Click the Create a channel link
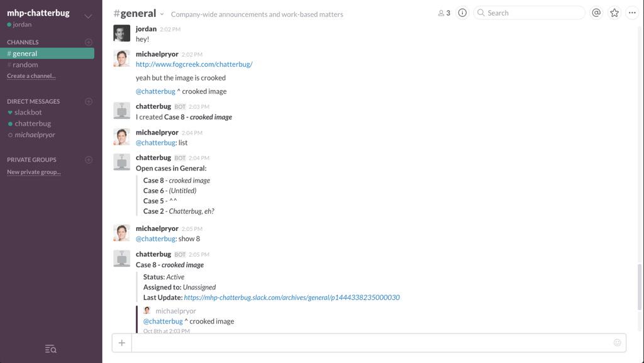Screen dimensions: 644x363 [x=31, y=76]
